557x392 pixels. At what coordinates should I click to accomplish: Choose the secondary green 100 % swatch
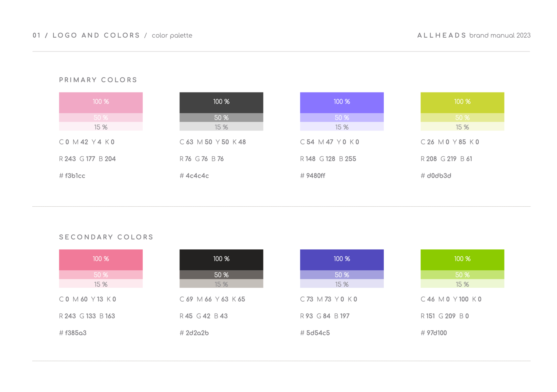tap(462, 259)
